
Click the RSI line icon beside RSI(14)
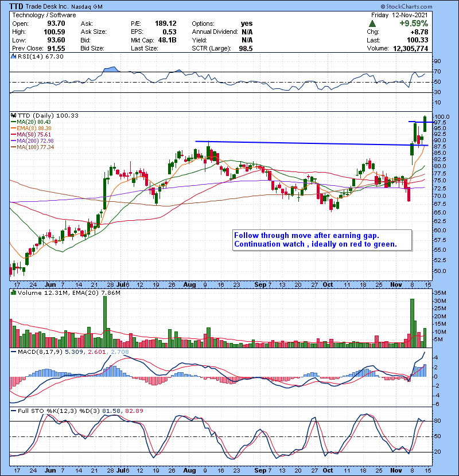pos(13,56)
